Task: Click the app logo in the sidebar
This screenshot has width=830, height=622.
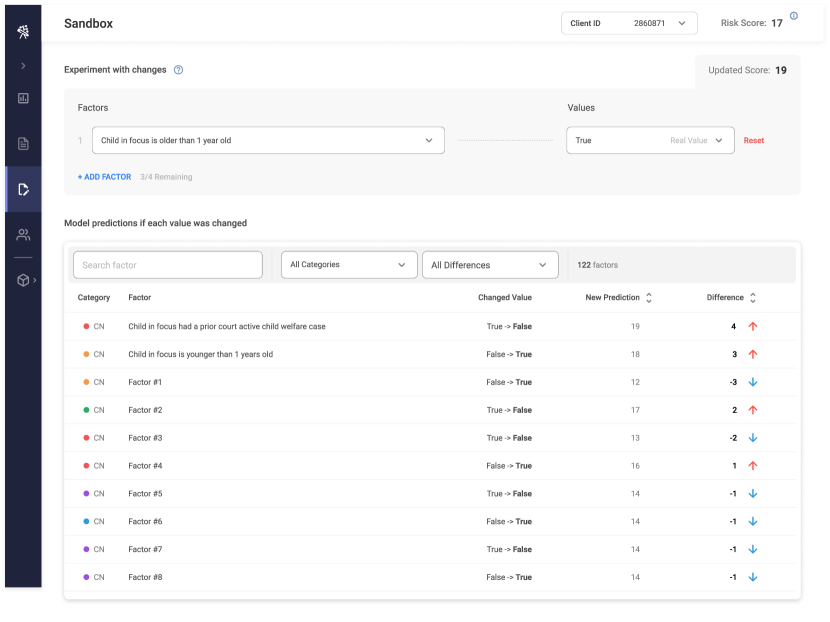Action: pos(23,32)
